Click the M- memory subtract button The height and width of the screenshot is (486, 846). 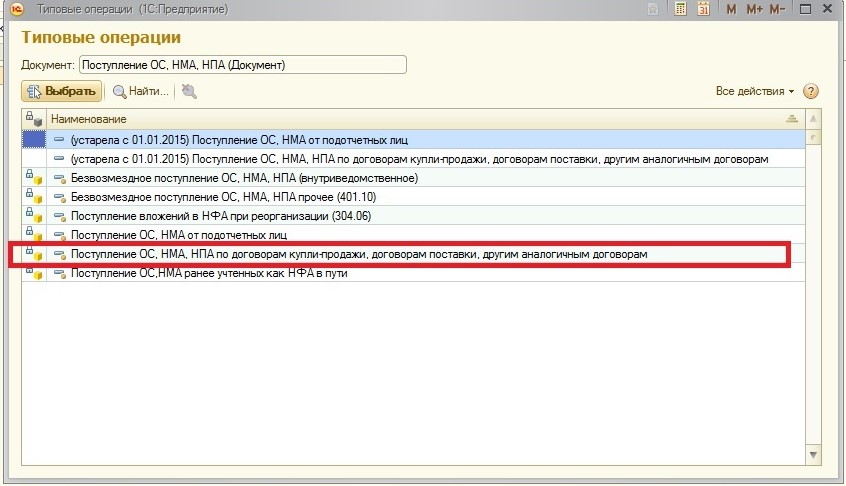pos(778,9)
